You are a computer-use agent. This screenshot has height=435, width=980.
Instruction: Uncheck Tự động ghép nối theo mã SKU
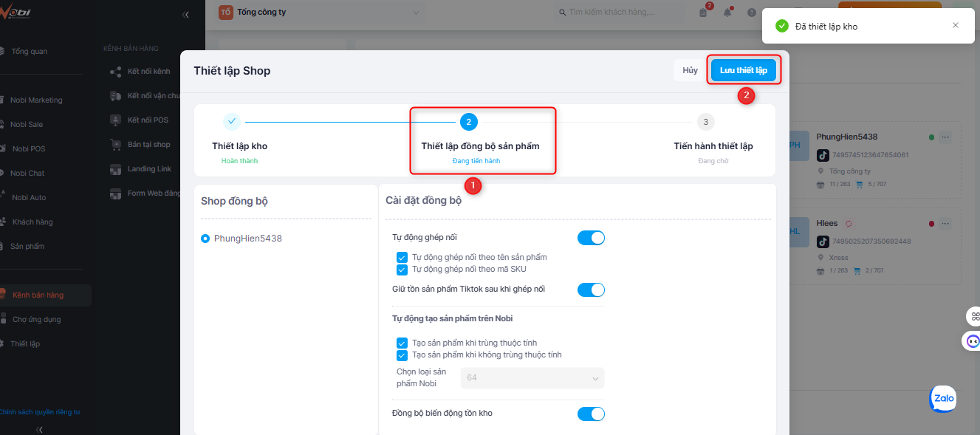[402, 270]
